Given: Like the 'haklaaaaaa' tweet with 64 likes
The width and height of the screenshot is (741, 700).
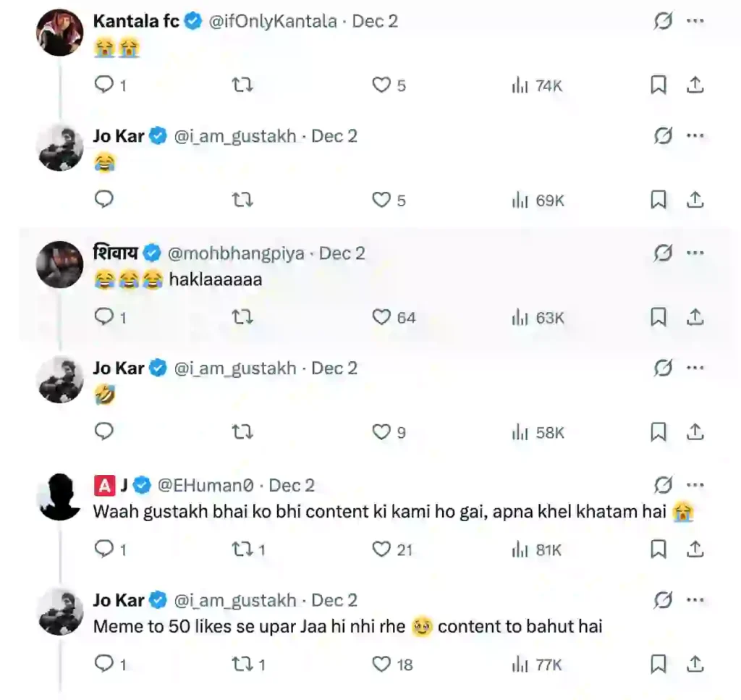Looking at the screenshot, I should [x=381, y=317].
